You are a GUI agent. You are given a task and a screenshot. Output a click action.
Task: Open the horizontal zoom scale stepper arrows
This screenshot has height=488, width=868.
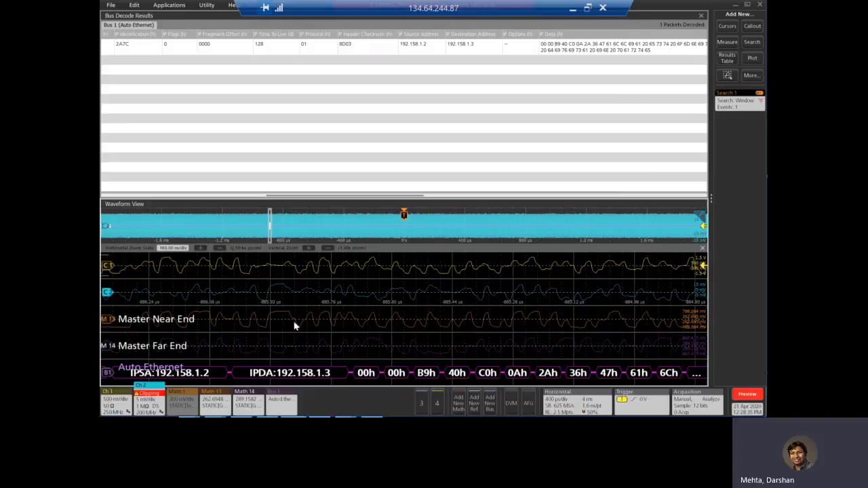click(201, 247)
